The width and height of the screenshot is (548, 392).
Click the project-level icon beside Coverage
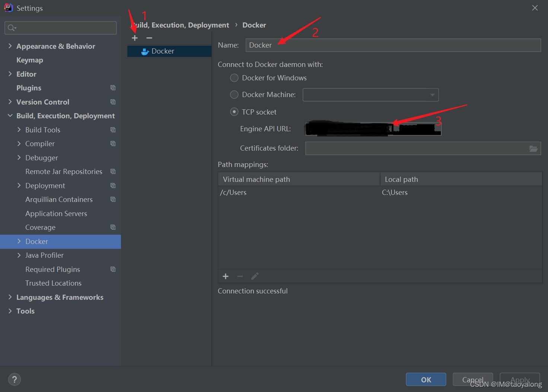(x=113, y=227)
